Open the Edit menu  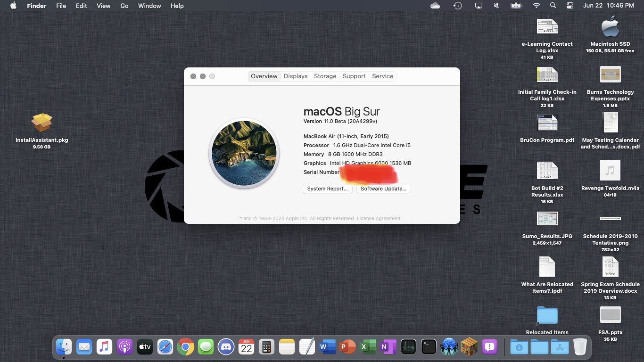(x=82, y=6)
